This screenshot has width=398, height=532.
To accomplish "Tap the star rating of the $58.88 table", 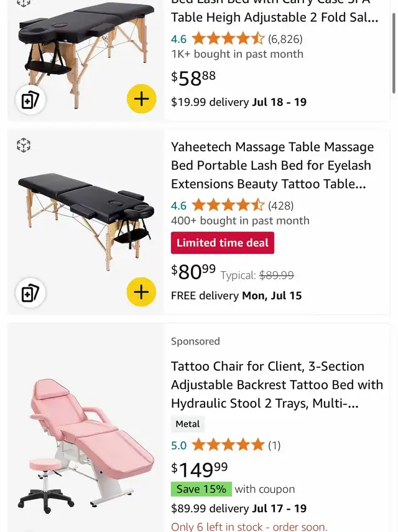I will coord(228,39).
